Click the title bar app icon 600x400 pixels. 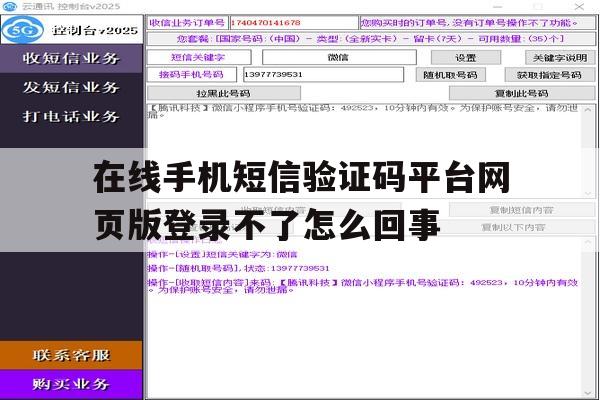pos(10,6)
